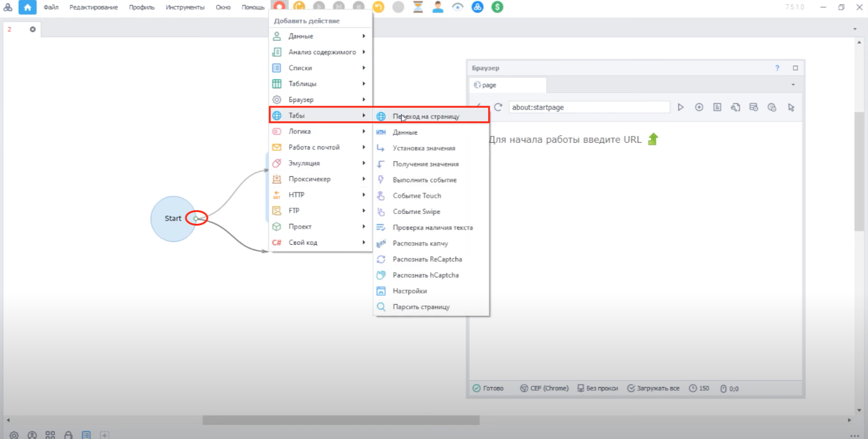Screen dimensions: 868x439
Task: Open the Файл menu
Action: [x=51, y=7]
